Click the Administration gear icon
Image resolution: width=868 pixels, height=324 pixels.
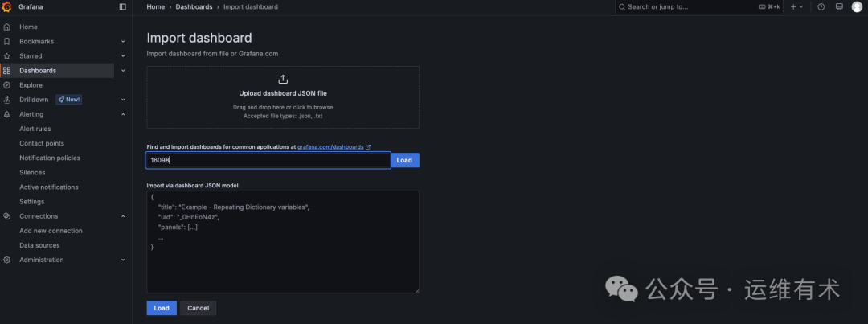(6, 260)
